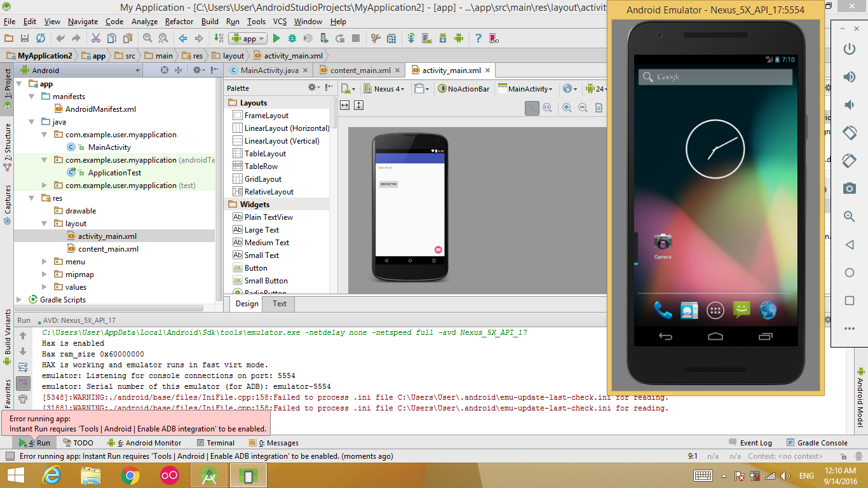The width and height of the screenshot is (868, 488).
Task: Click the Find magnifier icon in the toolbar
Action: tap(147, 39)
